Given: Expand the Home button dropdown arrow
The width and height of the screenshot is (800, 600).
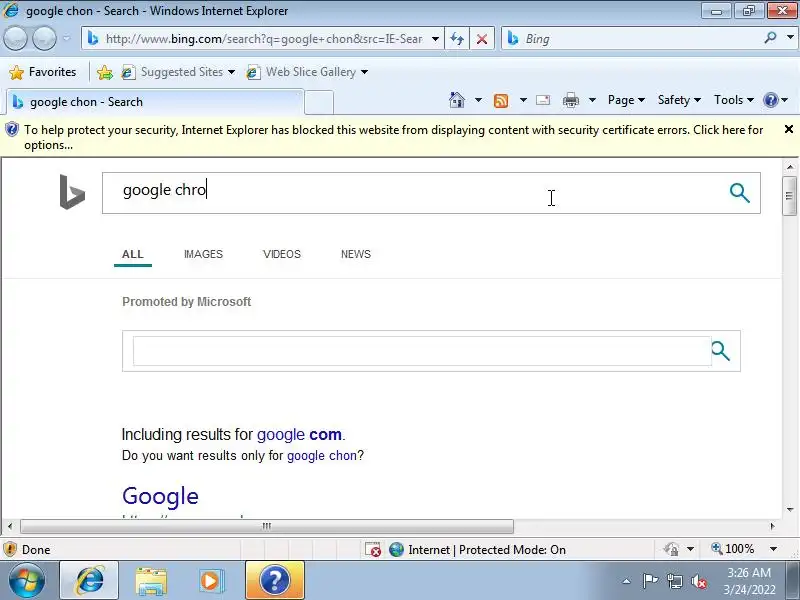Looking at the screenshot, I should click(478, 100).
